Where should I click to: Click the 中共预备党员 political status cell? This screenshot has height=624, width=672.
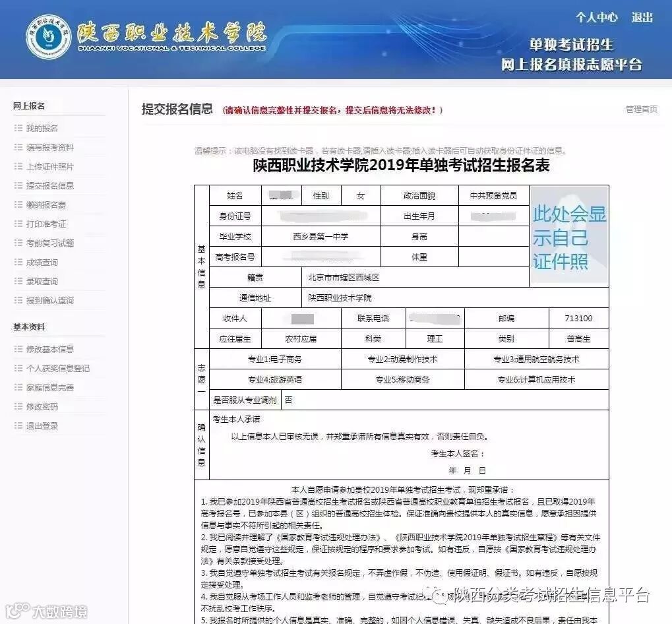[494, 196]
